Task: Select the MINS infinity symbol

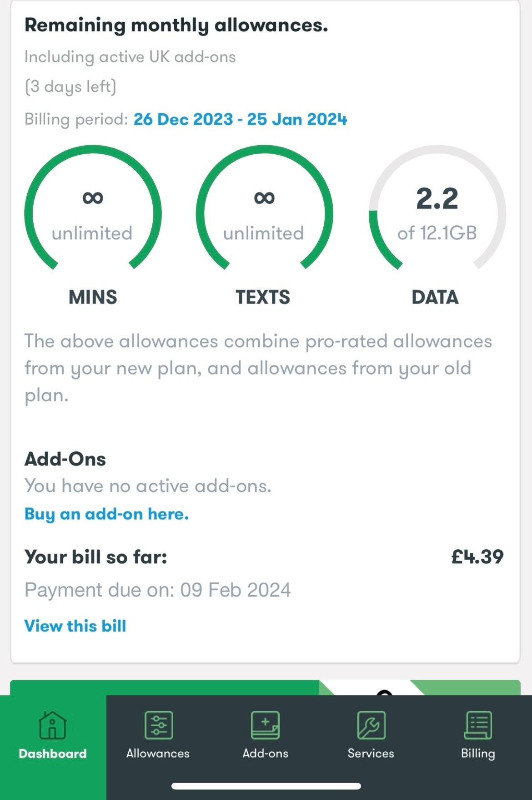Action: tap(93, 198)
